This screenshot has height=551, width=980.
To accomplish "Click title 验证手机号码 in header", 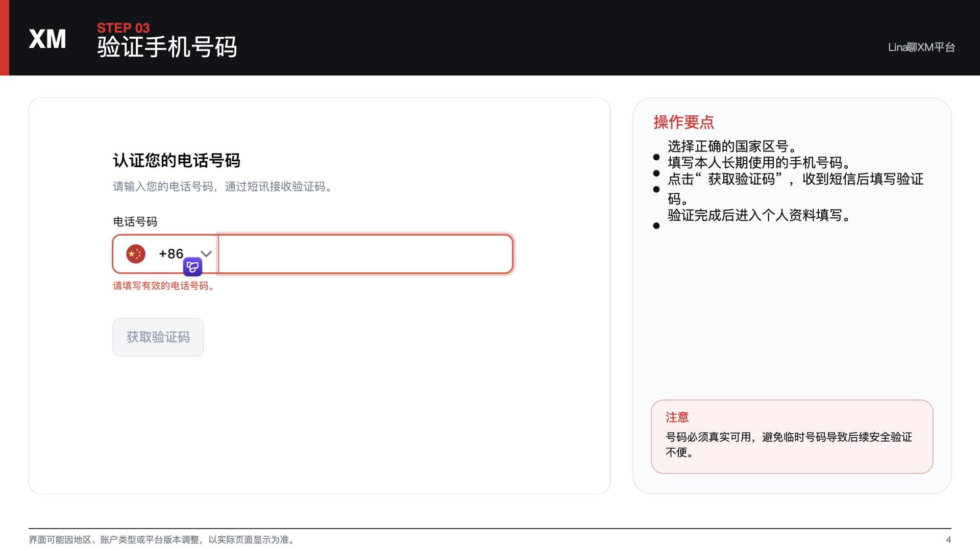I will click(167, 47).
